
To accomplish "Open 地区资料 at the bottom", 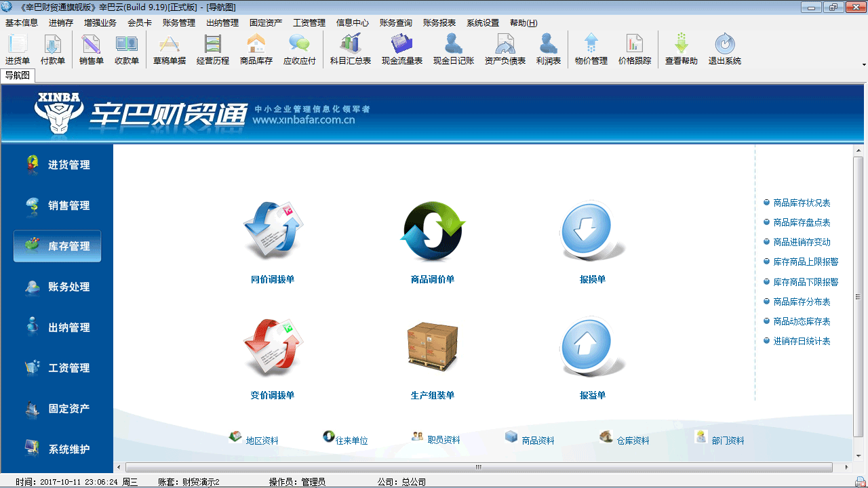I will click(254, 439).
